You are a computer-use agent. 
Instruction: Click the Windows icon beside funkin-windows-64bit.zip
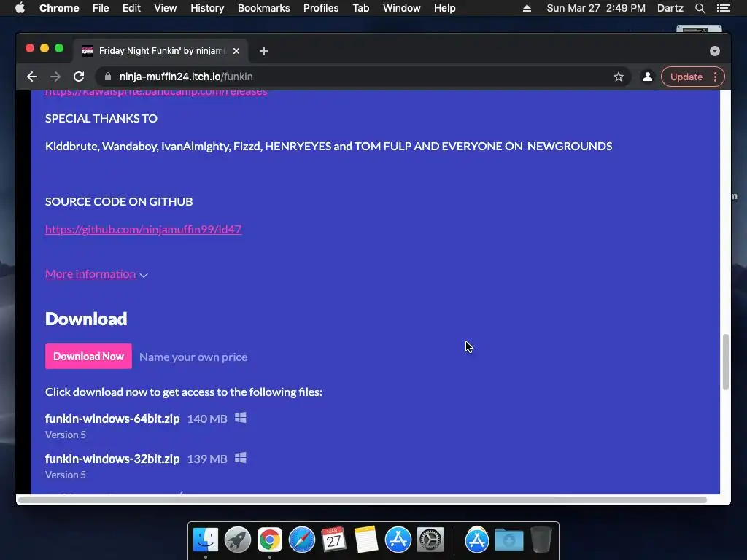[x=241, y=418]
